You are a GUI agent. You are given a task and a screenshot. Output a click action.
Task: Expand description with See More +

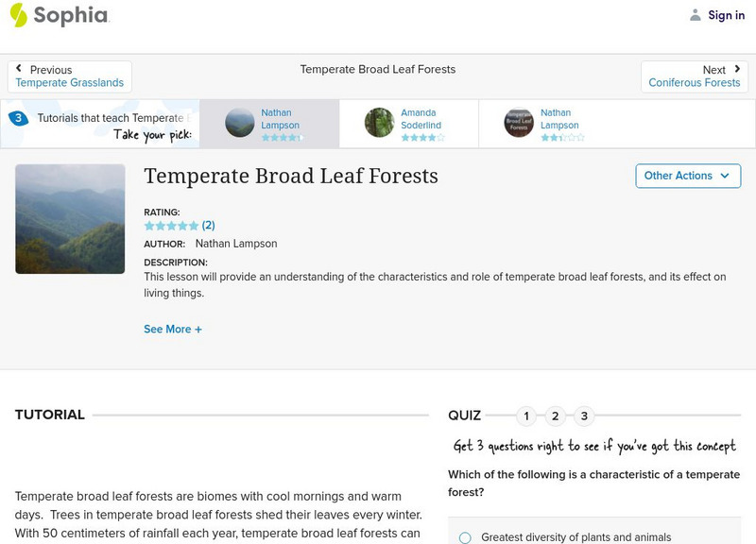173,330
